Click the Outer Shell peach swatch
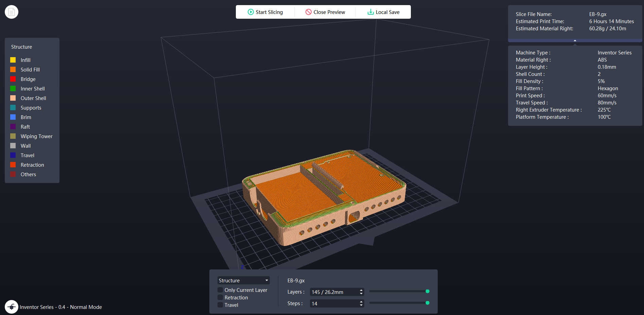644x315 pixels. tap(13, 98)
